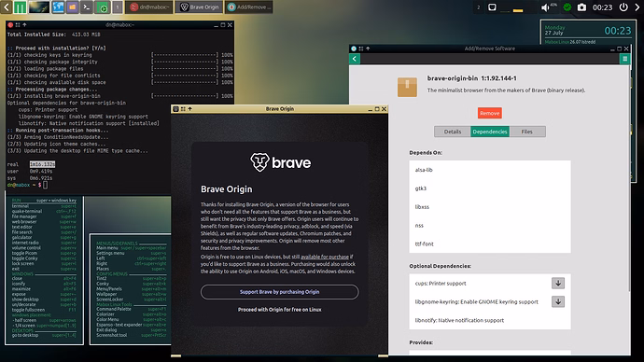The height and width of the screenshot is (362, 644).
Task: Switch to the Files tab
Action: point(527,132)
